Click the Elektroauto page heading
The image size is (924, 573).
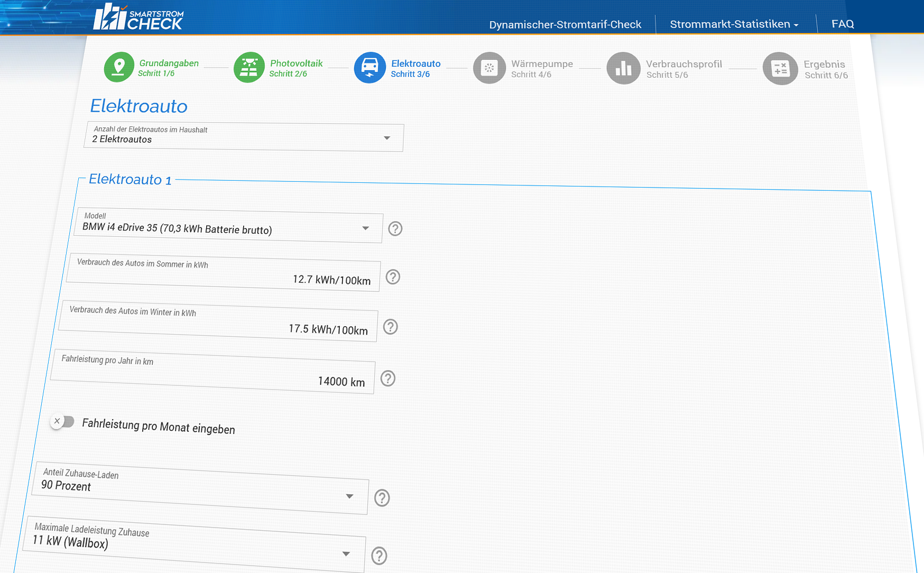click(x=138, y=106)
